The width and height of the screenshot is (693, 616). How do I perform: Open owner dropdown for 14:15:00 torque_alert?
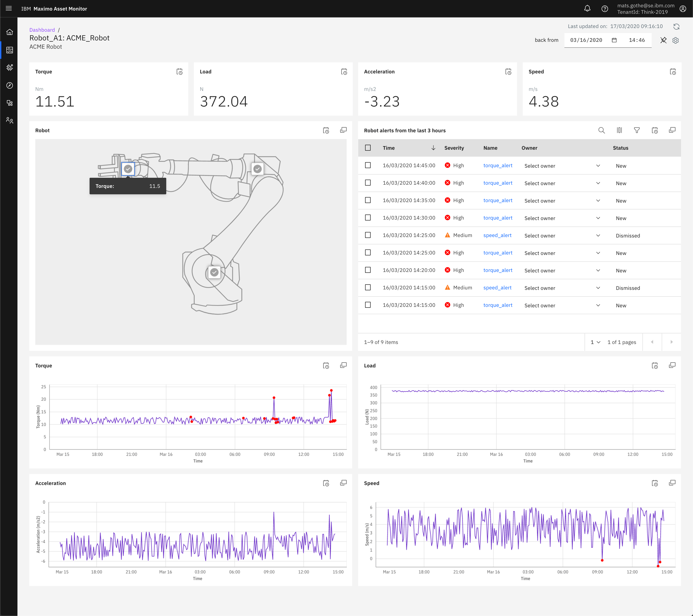coord(562,305)
